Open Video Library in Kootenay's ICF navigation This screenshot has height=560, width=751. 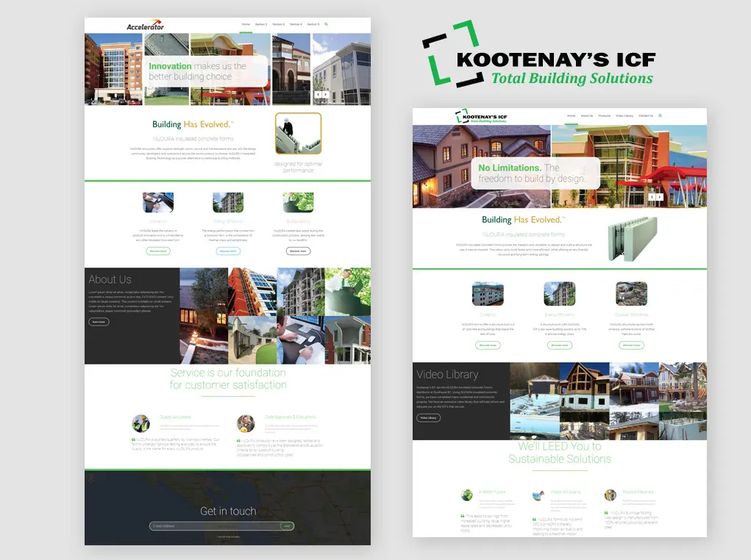click(x=624, y=115)
